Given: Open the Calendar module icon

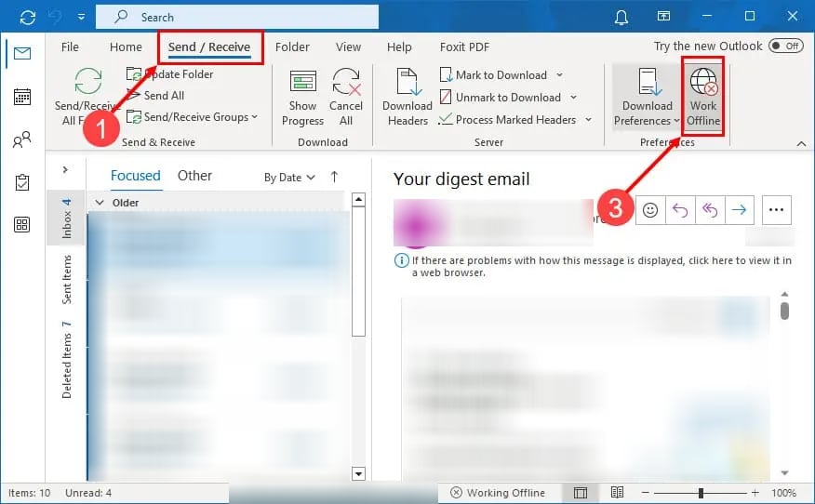Looking at the screenshot, I should click(x=21, y=97).
